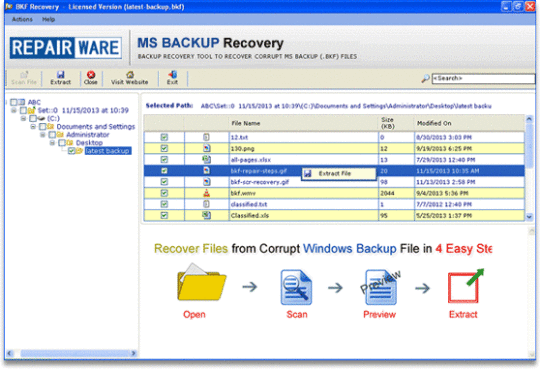Click into the Search input field

(484, 79)
